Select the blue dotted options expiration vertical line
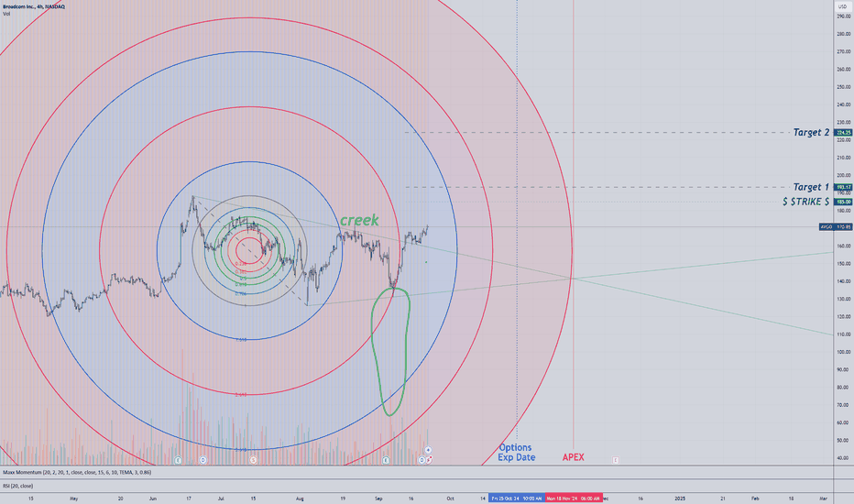854x504 pixels. (517, 218)
